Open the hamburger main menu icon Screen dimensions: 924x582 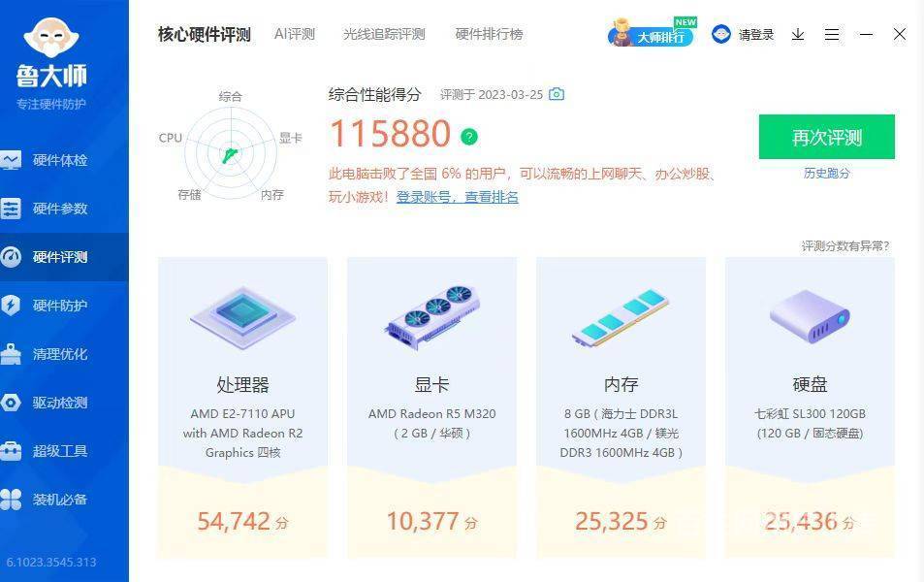(x=832, y=34)
